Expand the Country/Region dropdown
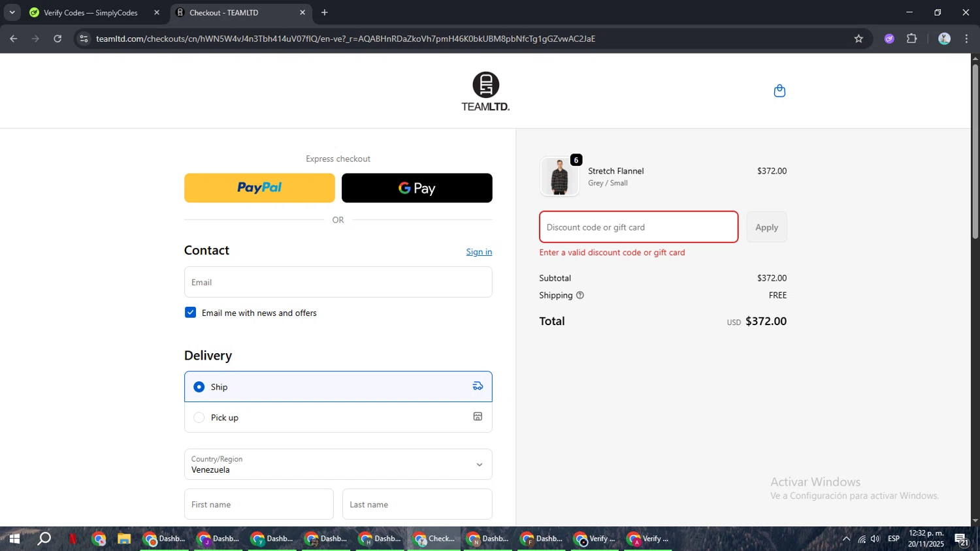Image resolution: width=980 pixels, height=551 pixels. 338,464
